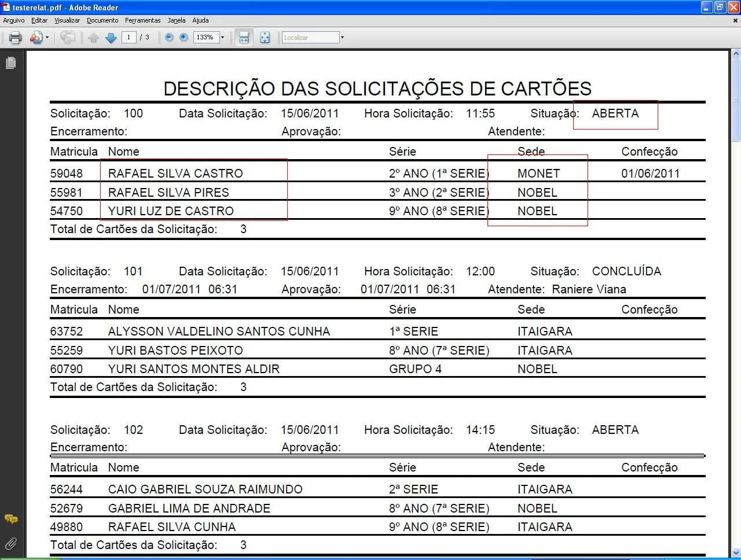Click the Localizar search field
The height and width of the screenshot is (560, 741).
pos(310,38)
